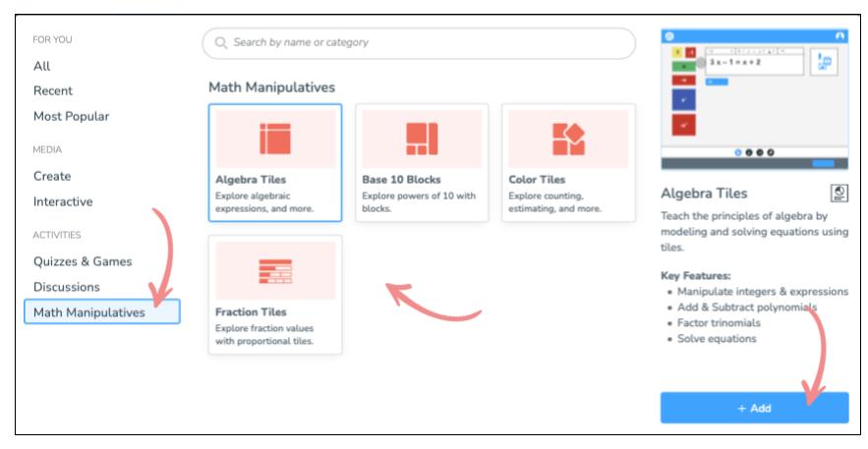Go to Quizzes & Games
The width and height of the screenshot is (868, 449).
tap(83, 261)
